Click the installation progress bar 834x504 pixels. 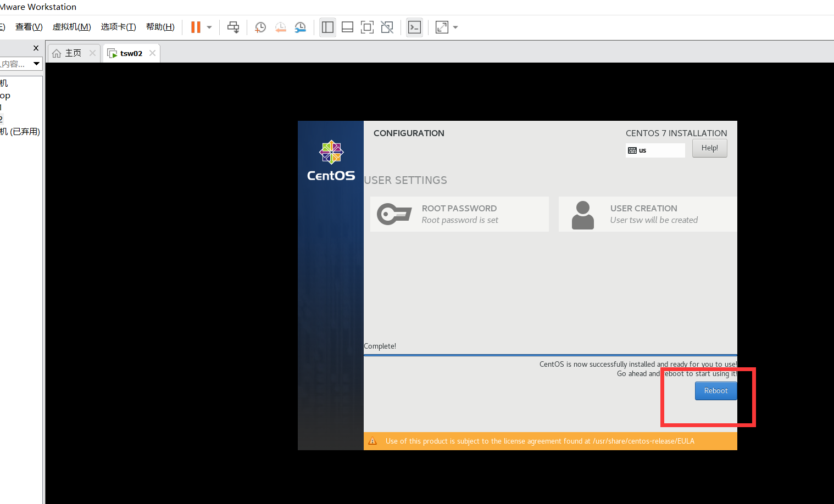[x=551, y=355]
